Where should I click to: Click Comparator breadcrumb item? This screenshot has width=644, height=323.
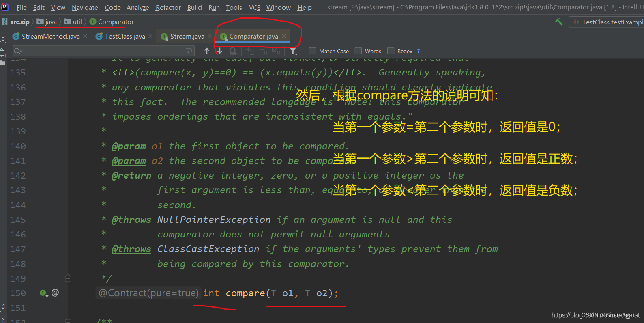pyautogui.click(x=112, y=22)
